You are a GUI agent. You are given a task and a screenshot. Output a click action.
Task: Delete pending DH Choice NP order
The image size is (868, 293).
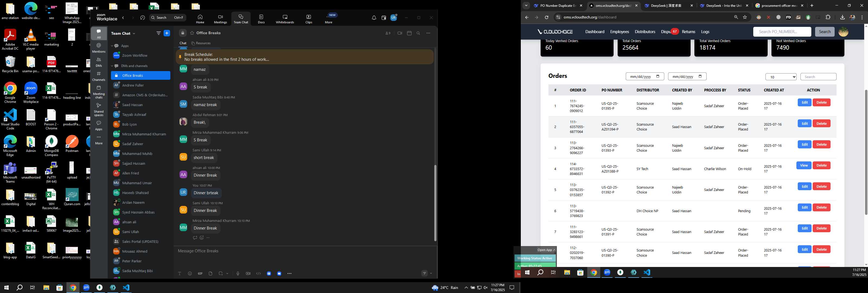tap(821, 207)
